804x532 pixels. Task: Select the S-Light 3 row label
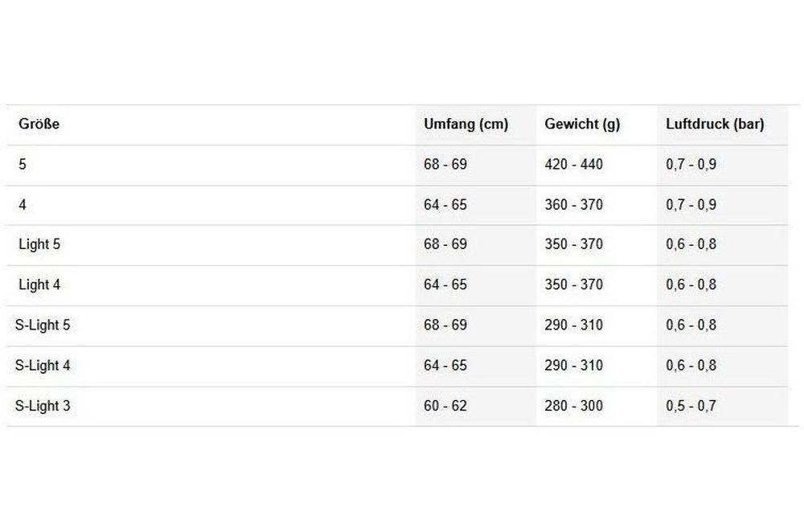click(43, 406)
